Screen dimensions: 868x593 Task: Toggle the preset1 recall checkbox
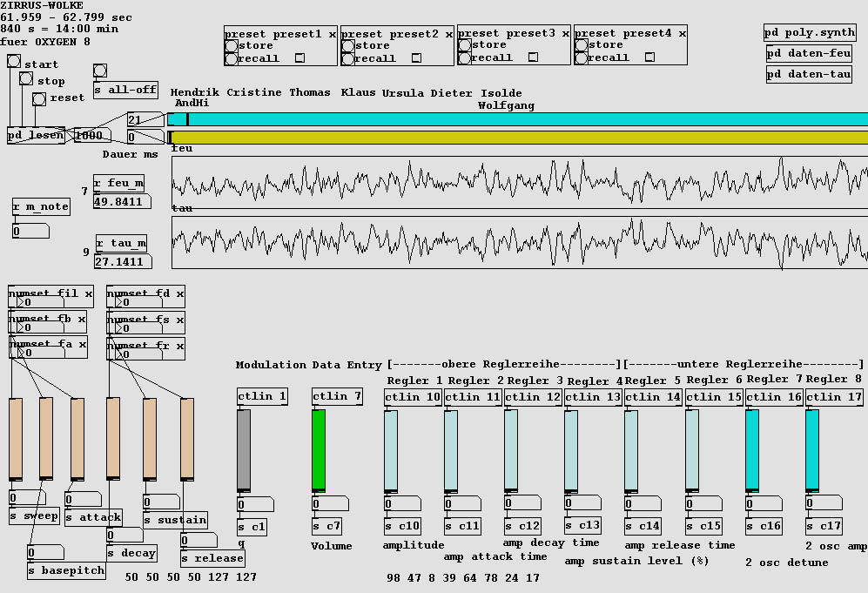[299, 57]
